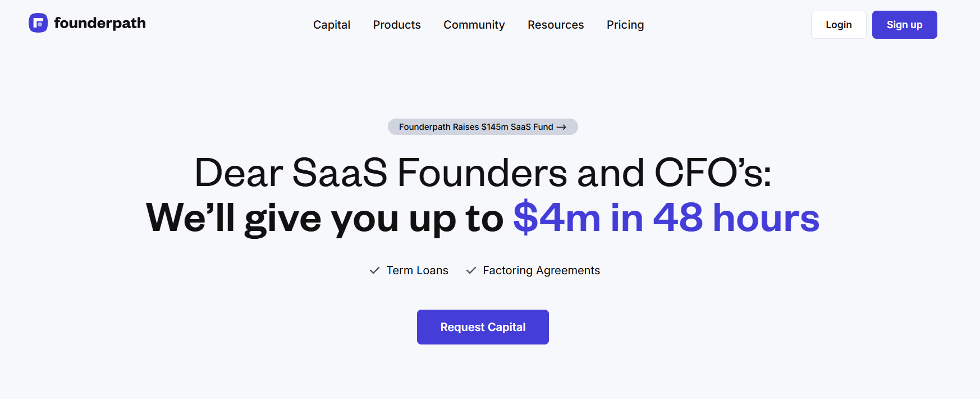Open the Capital menu item
Image resolution: width=980 pixels, height=399 pixels.
(x=332, y=25)
